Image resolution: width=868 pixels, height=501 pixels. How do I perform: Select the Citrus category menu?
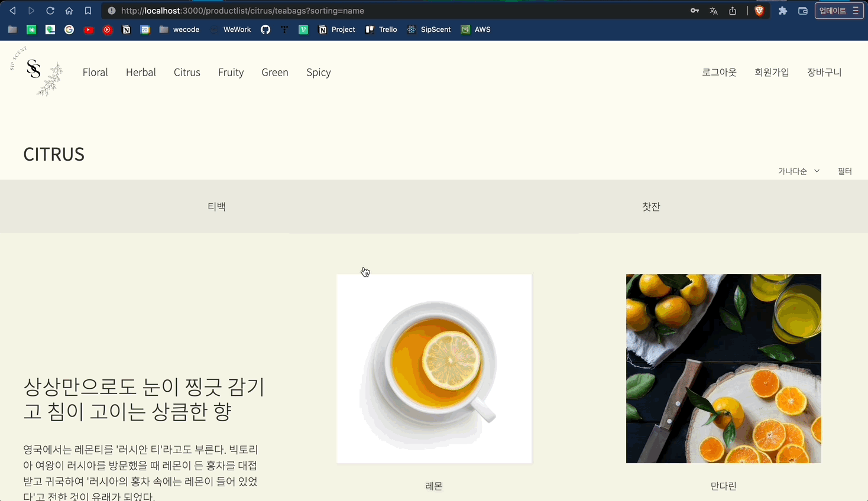point(187,72)
